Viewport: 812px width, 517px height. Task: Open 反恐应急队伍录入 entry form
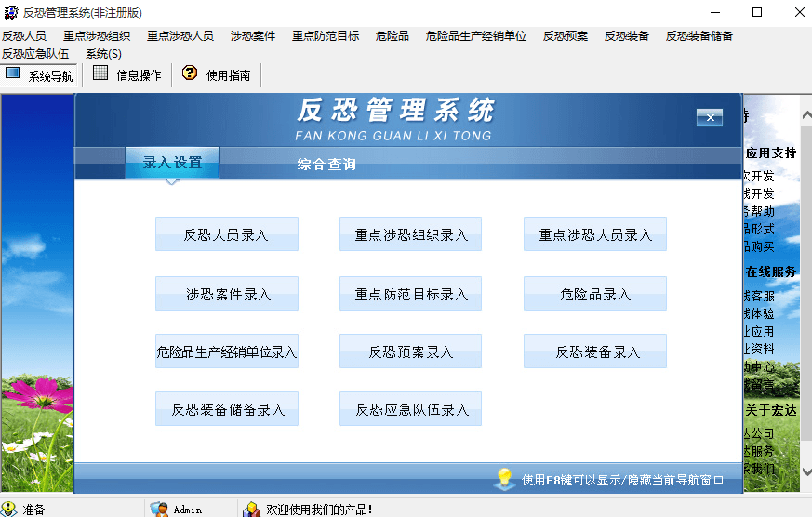point(410,409)
